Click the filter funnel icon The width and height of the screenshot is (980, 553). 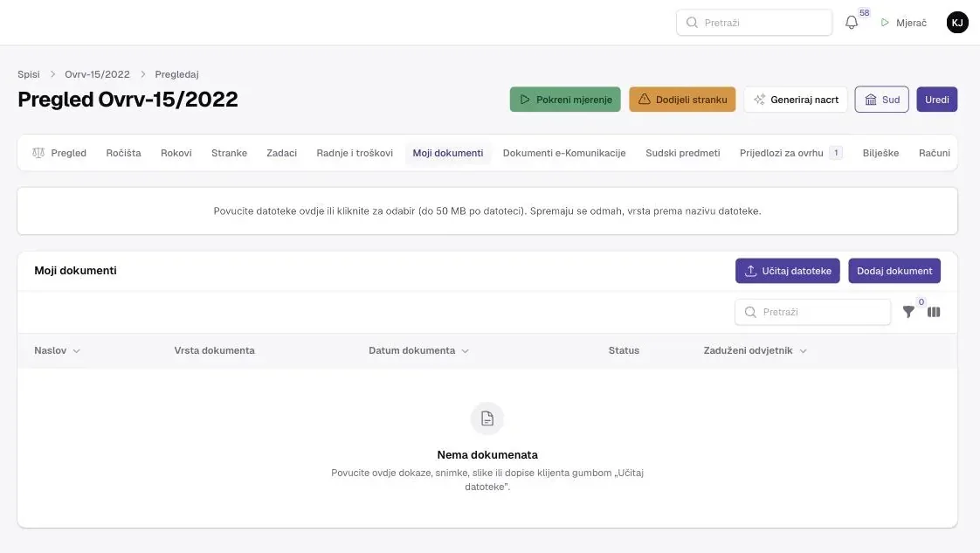pos(908,312)
